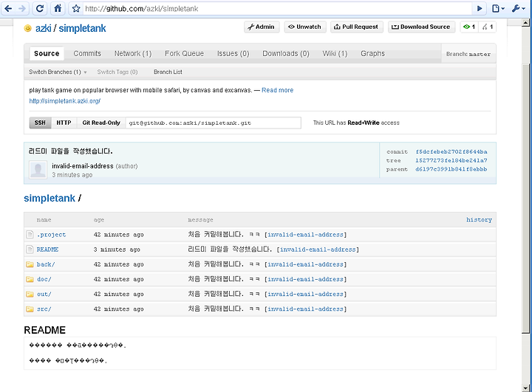Open the src/ folder
This screenshot has width=532, height=392.
click(x=44, y=309)
